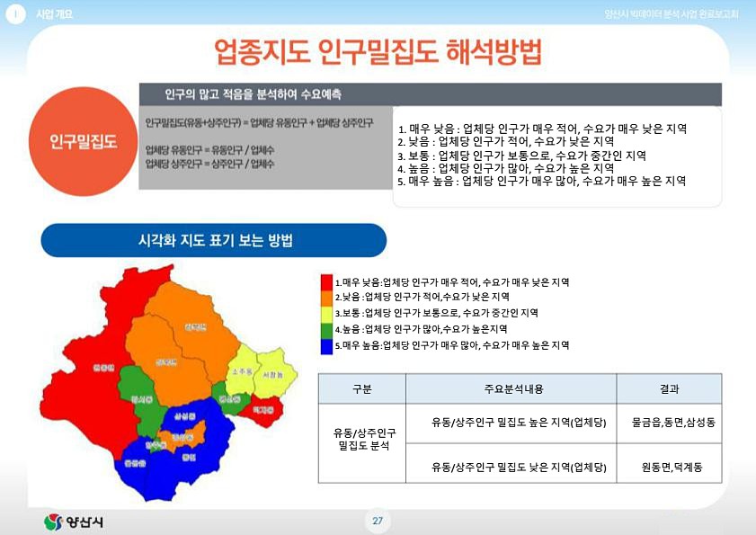Image resolution: width=756 pixels, height=535 pixels.
Task: Click legend text 1.매우 낮음 beside the red swatch
Action: [x=452, y=282]
